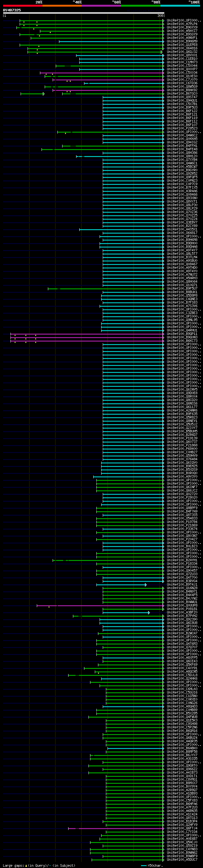Click UniRef100_Q5ACJ0 label
Screen dimensions: 203x868
182,842
